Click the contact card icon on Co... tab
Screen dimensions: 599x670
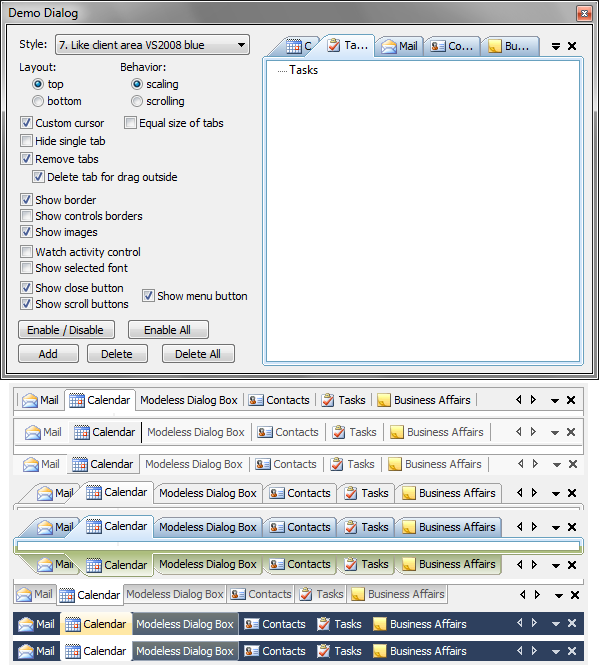pos(438,46)
